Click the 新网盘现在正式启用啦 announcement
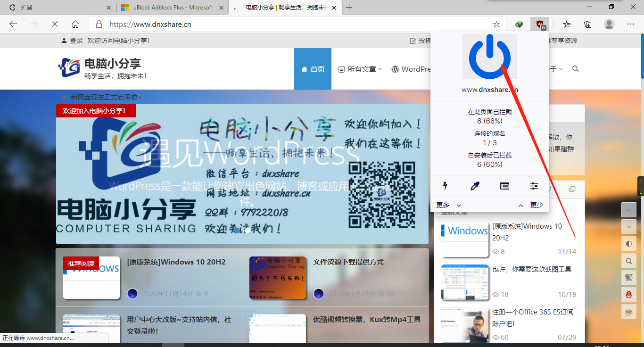Screen dimensions: 644x347 pyautogui.click(x=107, y=97)
